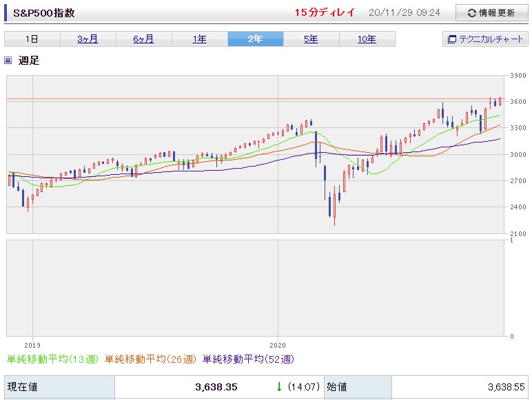Click the 2020 x-axis label
Screen dimensions: 532x400
click(278, 345)
